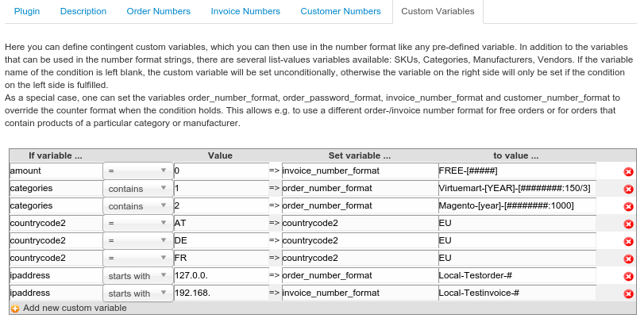Open the Invoice Numbers tab
644x322 pixels.
[245, 11]
